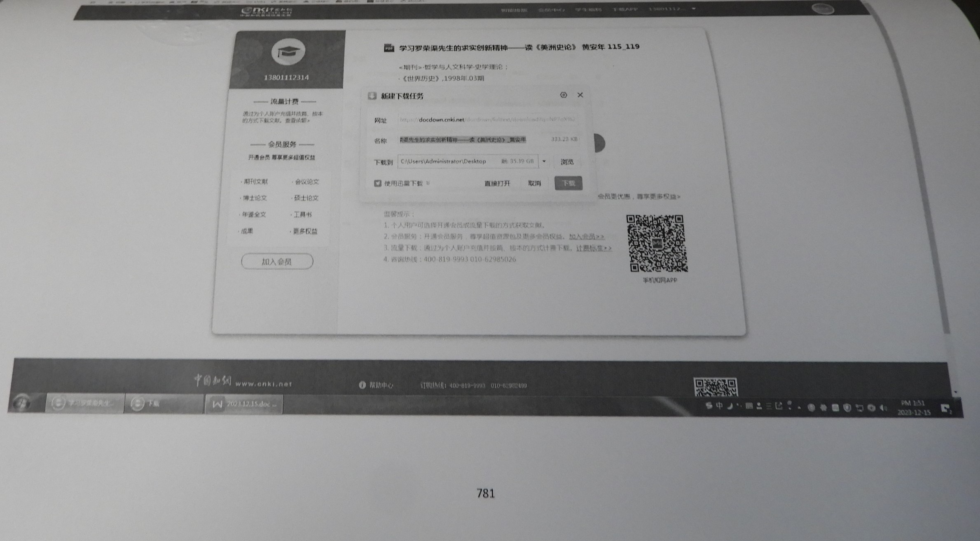Screen dimensions: 980x541
Task: Open 成果 link
Action: 247,231
